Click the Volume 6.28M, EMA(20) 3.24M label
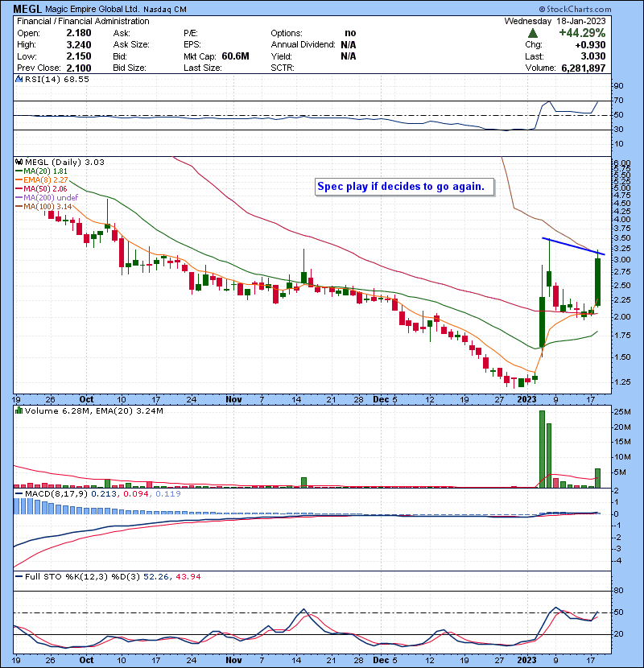 click(x=94, y=411)
